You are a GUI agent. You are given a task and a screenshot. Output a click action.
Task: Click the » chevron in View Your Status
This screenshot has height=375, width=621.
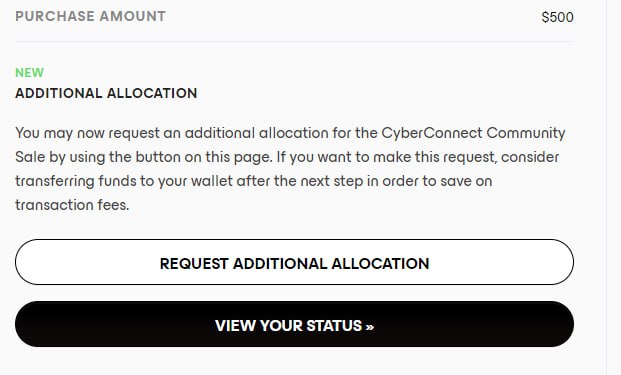coord(370,327)
